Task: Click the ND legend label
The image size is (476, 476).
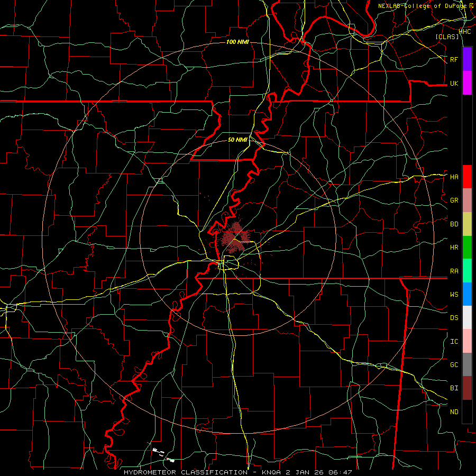Action: tap(454, 412)
